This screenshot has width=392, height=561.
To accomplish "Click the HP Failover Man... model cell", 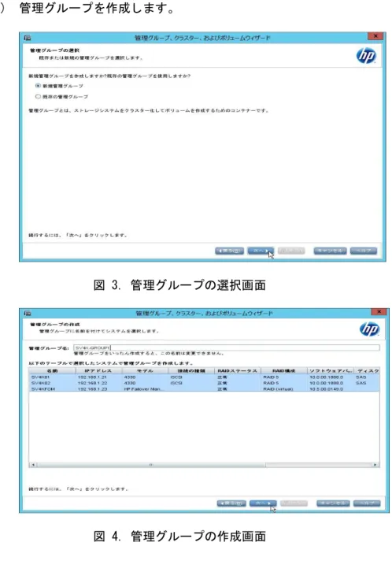I will [142, 389].
